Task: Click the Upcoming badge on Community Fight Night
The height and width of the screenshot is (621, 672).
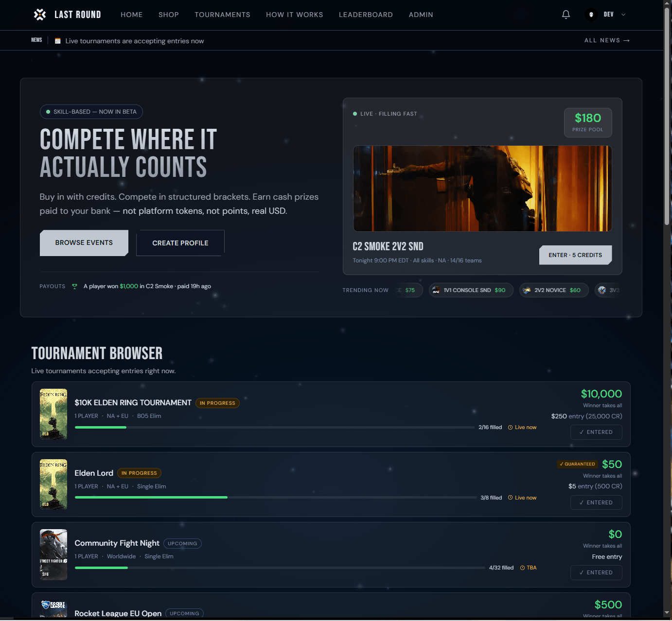Action: pyautogui.click(x=182, y=543)
